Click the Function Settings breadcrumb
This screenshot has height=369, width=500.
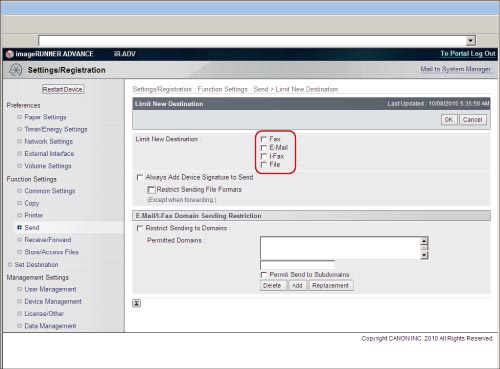tap(222, 89)
